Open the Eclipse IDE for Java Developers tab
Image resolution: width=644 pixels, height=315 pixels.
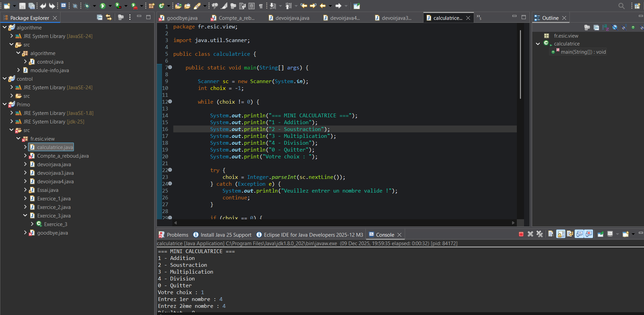pos(310,235)
